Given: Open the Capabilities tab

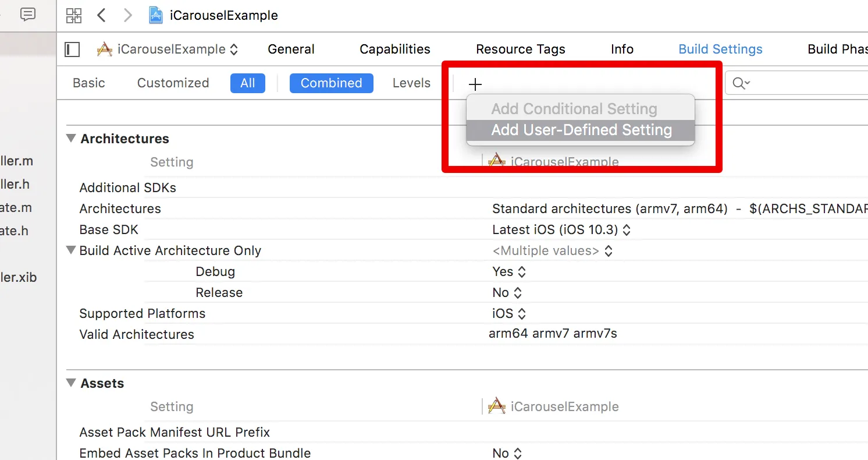Looking at the screenshot, I should pyautogui.click(x=395, y=49).
